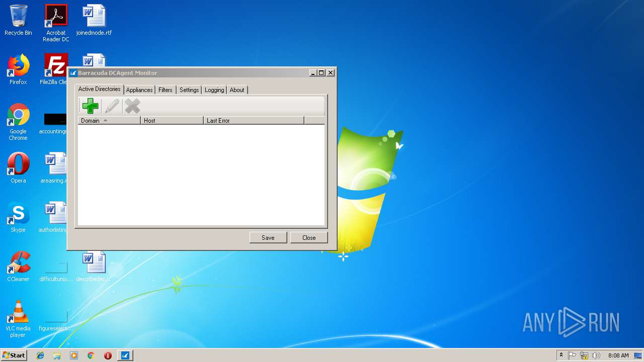Select the figureselect... desktop file
This screenshot has width=644, height=362.
click(56, 321)
